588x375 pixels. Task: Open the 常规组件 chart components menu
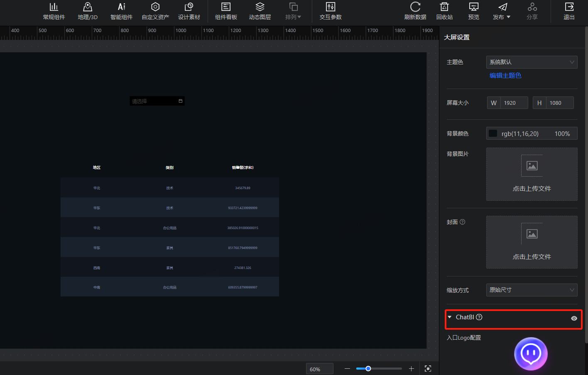point(54,11)
